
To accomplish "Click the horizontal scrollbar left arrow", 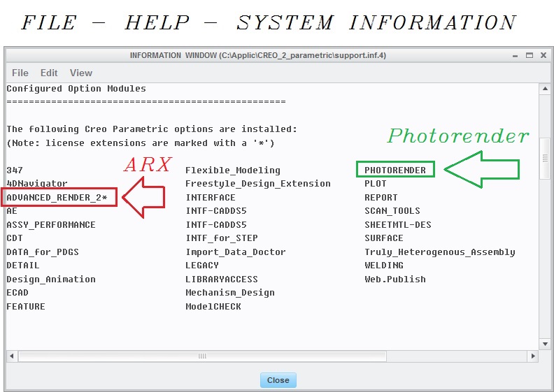I will pos(12,356).
